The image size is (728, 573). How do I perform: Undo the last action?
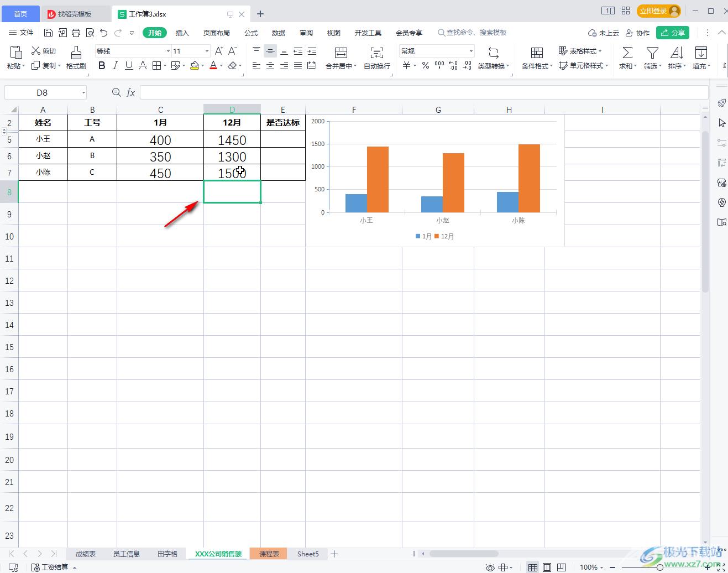pos(103,33)
